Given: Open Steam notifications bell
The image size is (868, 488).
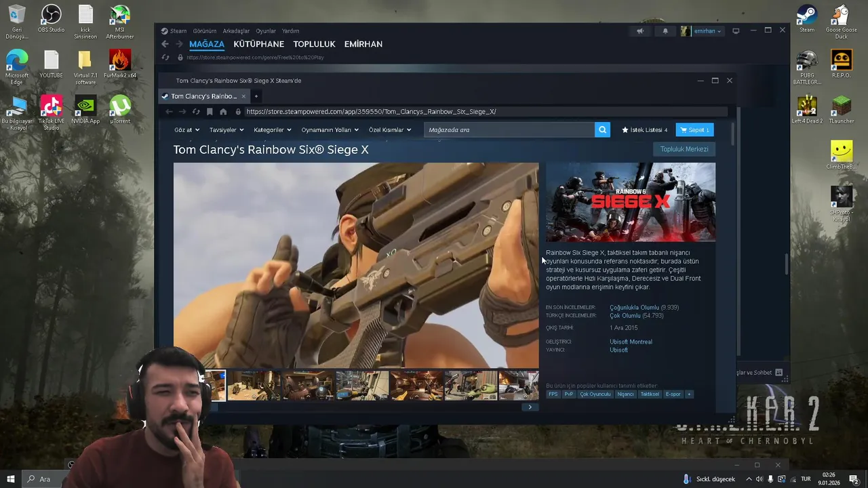Looking at the screenshot, I should click(x=665, y=30).
